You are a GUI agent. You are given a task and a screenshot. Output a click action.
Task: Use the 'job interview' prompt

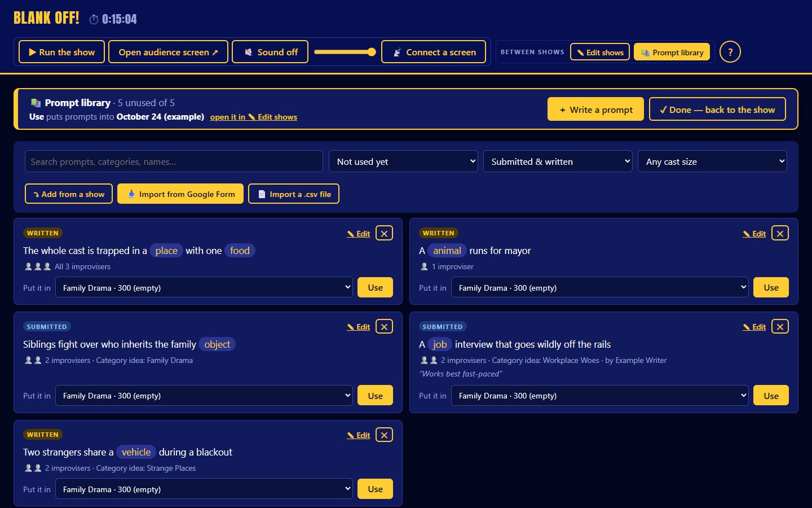[771, 396]
